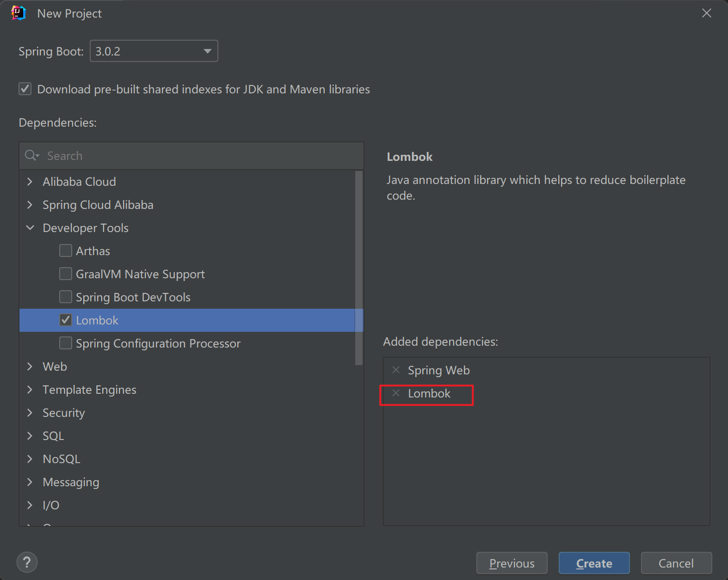Viewport: 728px width, 580px height.
Task: Expand the Web category
Action: pyautogui.click(x=30, y=366)
